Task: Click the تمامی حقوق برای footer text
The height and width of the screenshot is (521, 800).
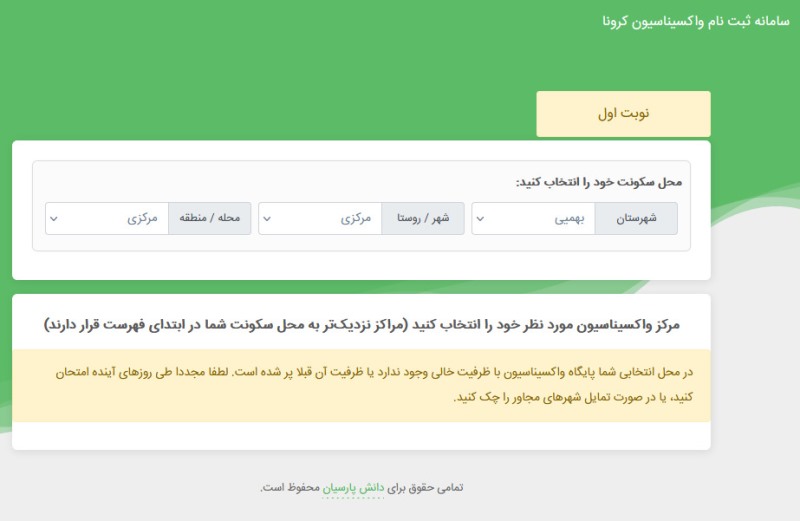Action: click(x=426, y=488)
